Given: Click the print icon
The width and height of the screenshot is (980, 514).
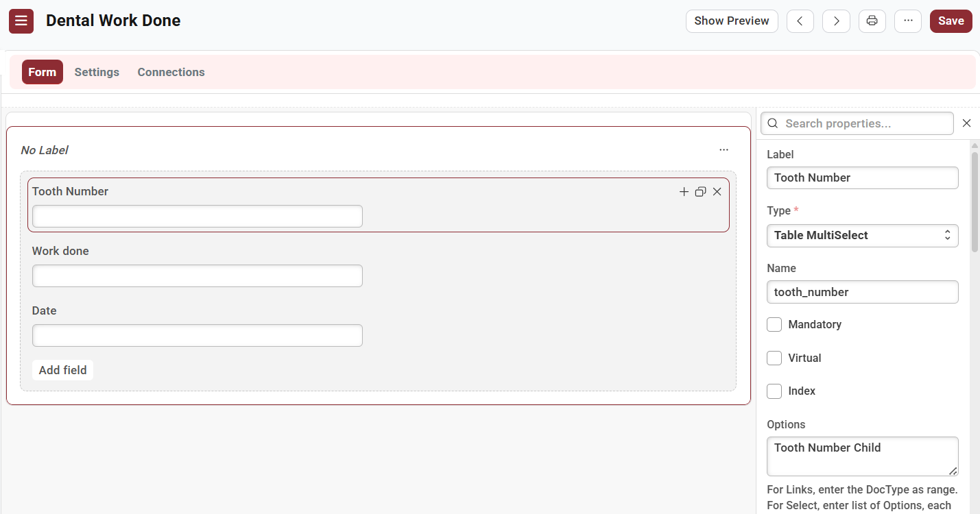Looking at the screenshot, I should tap(872, 21).
